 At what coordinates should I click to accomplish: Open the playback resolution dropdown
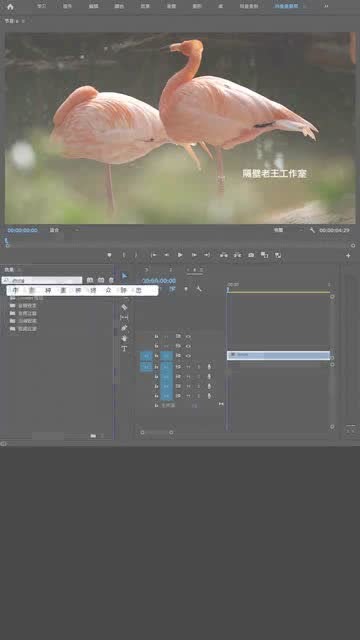click(288, 230)
